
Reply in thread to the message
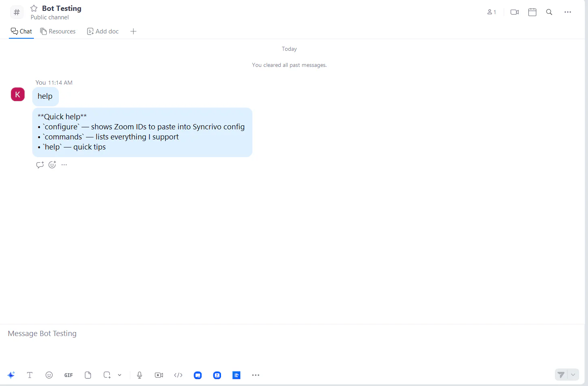[40, 165]
